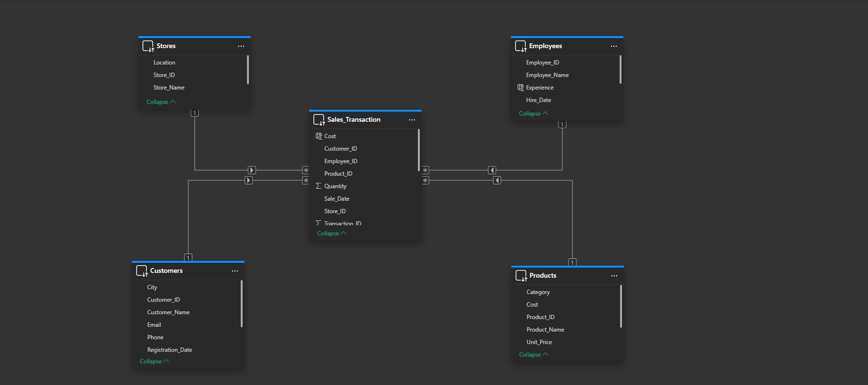Screen dimensions: 868x385
Task: Click the Employees table header icon
Action: click(520, 46)
